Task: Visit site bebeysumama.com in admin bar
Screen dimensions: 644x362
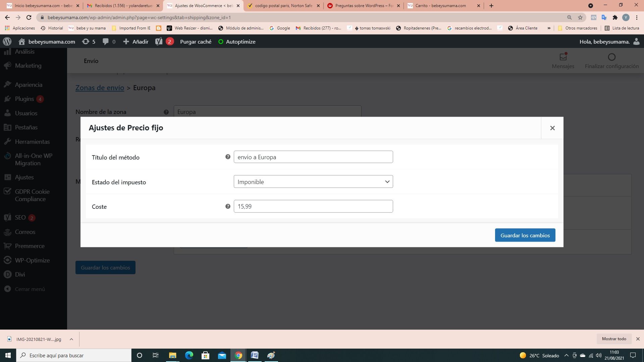Action: (x=47, y=42)
